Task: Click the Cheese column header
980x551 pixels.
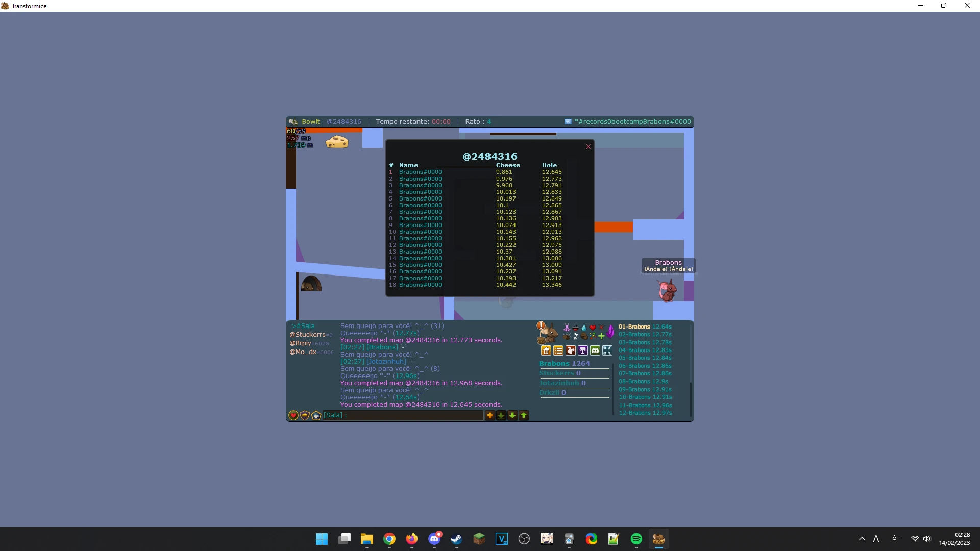Action: 508,165
